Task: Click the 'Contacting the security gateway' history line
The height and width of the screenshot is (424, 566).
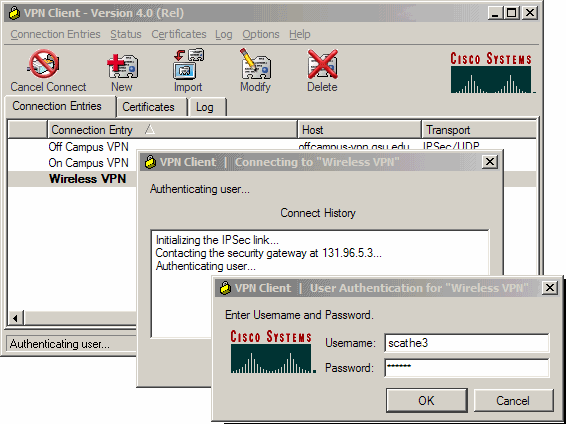Action: click(x=268, y=253)
